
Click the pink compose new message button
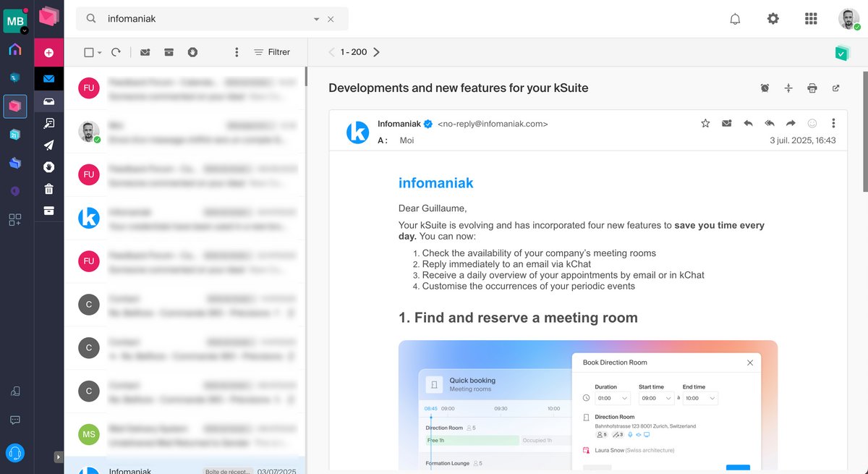(x=48, y=52)
